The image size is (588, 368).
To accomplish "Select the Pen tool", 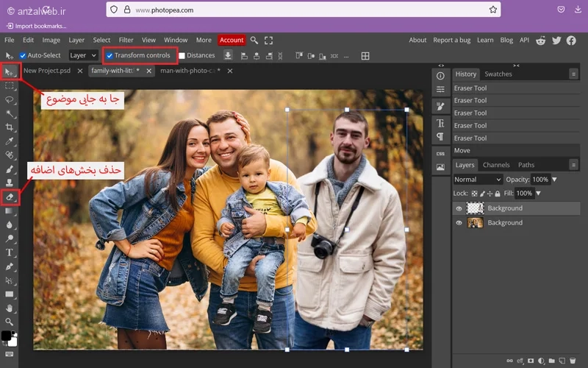I will click(x=10, y=266).
